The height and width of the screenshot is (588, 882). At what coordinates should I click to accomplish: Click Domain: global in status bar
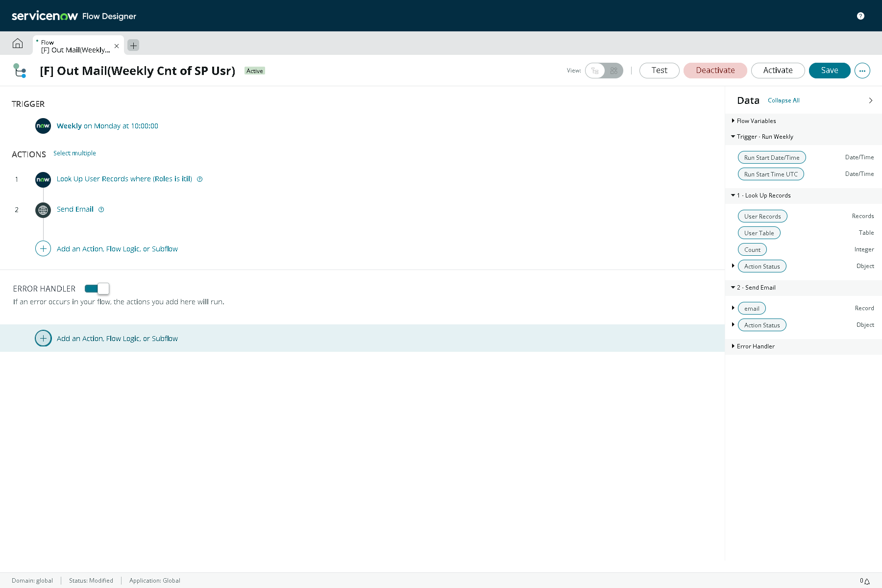(x=32, y=581)
